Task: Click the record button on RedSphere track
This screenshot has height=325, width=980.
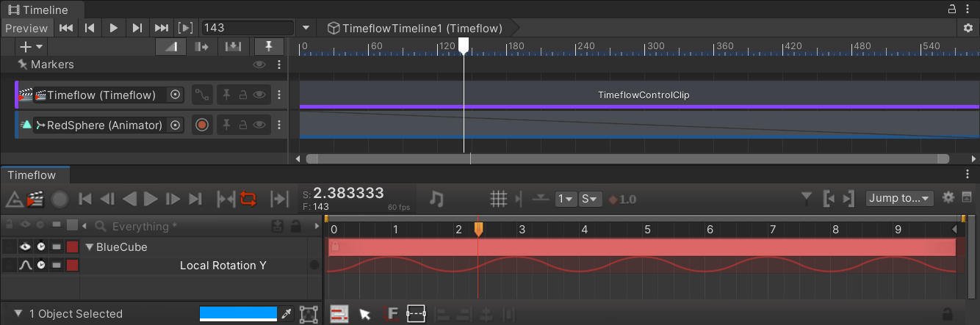Action: pos(202,125)
